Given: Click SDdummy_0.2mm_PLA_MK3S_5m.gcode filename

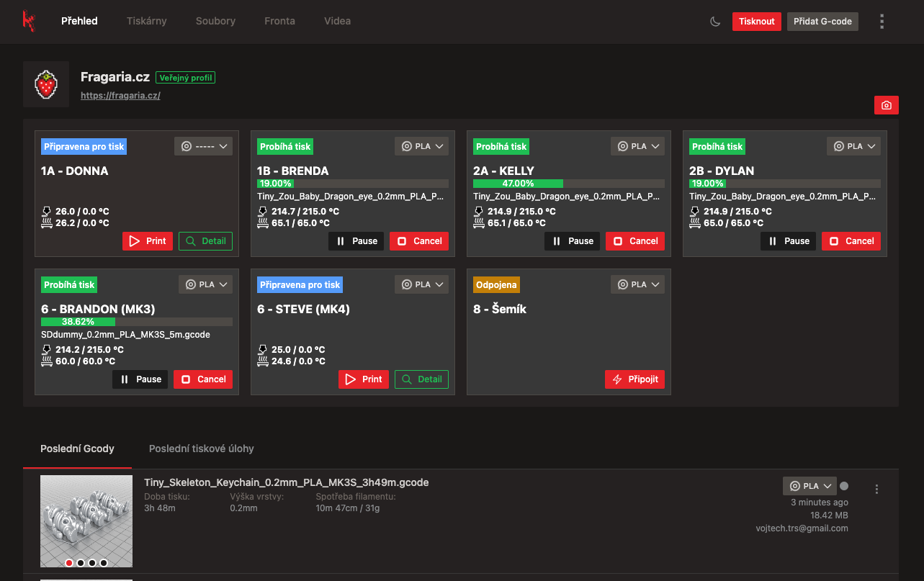Looking at the screenshot, I should [x=126, y=335].
